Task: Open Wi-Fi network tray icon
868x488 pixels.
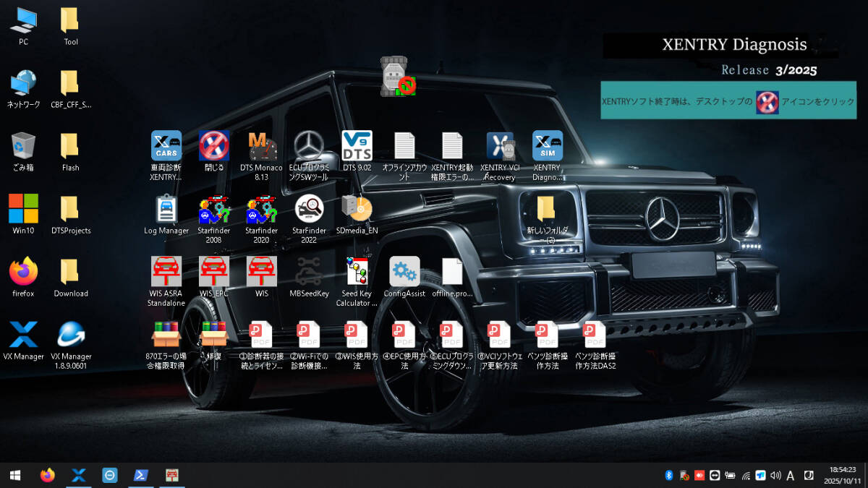Action: point(746,475)
